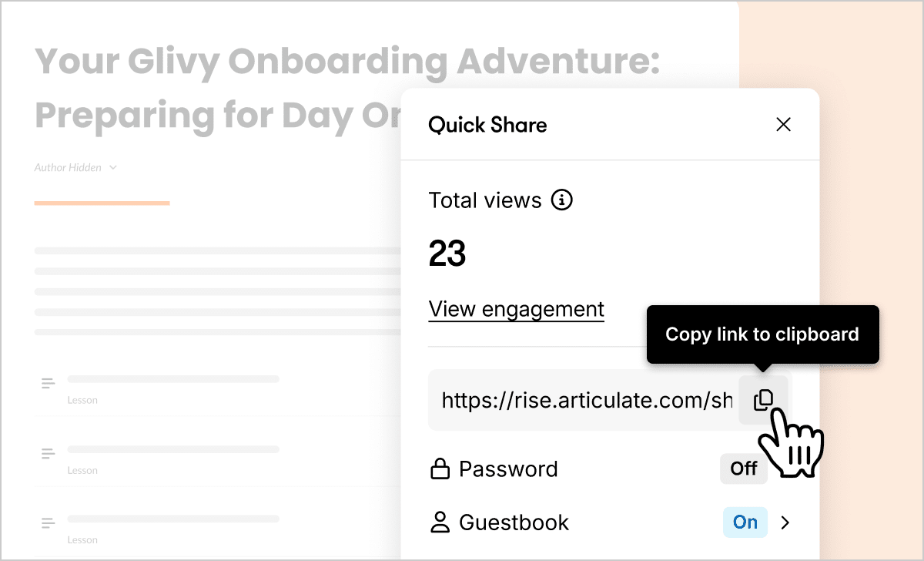Dismiss the Quick Share panel with the X
The height and width of the screenshot is (561, 924).
click(783, 124)
